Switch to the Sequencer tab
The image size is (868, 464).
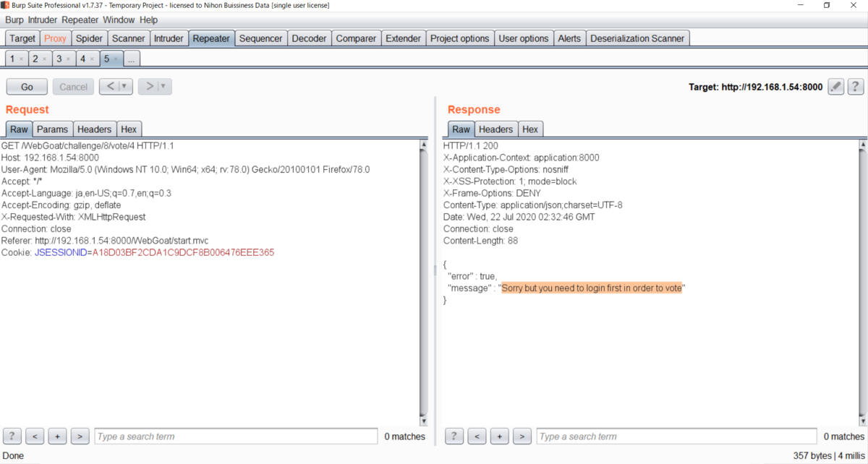click(260, 38)
